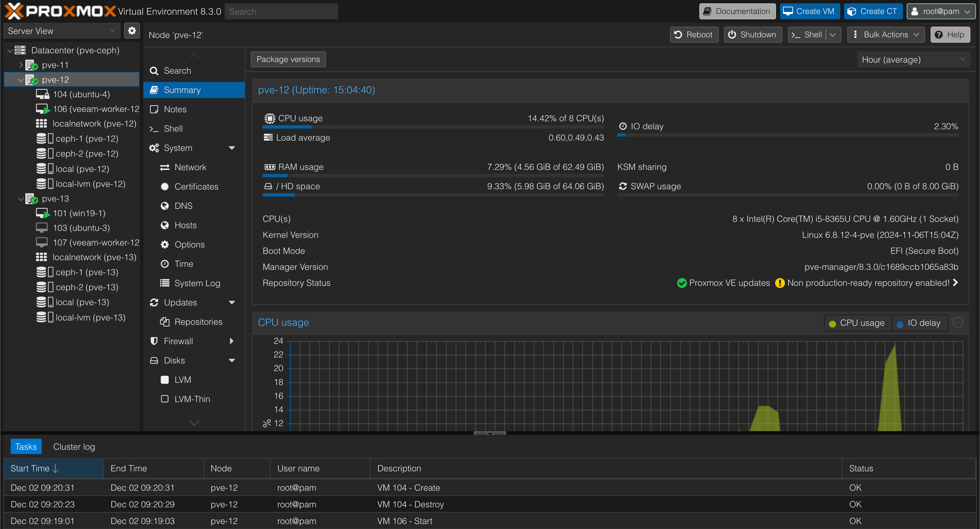Select running VM 106 (veeam-worker-12) under pve-12

87,109
